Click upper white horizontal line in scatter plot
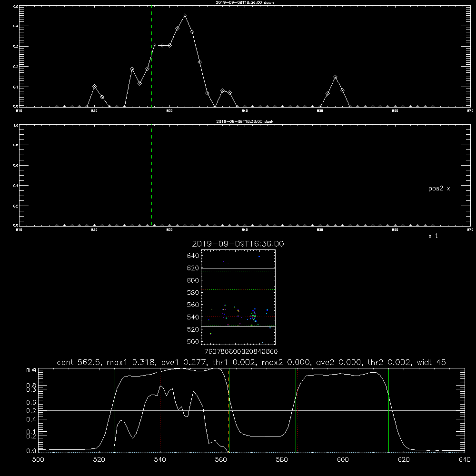 [x=238, y=268]
